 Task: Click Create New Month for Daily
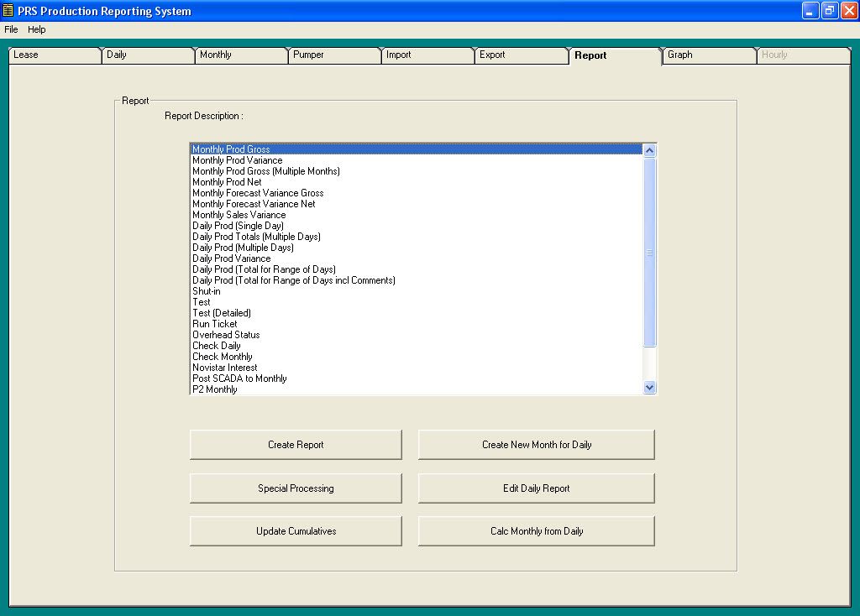coord(535,444)
